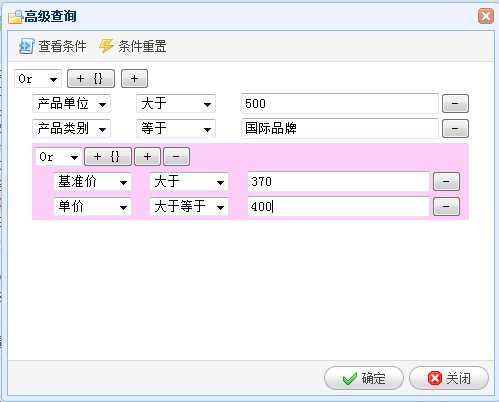Add a condition group with top '+ {}' button

tap(91, 79)
